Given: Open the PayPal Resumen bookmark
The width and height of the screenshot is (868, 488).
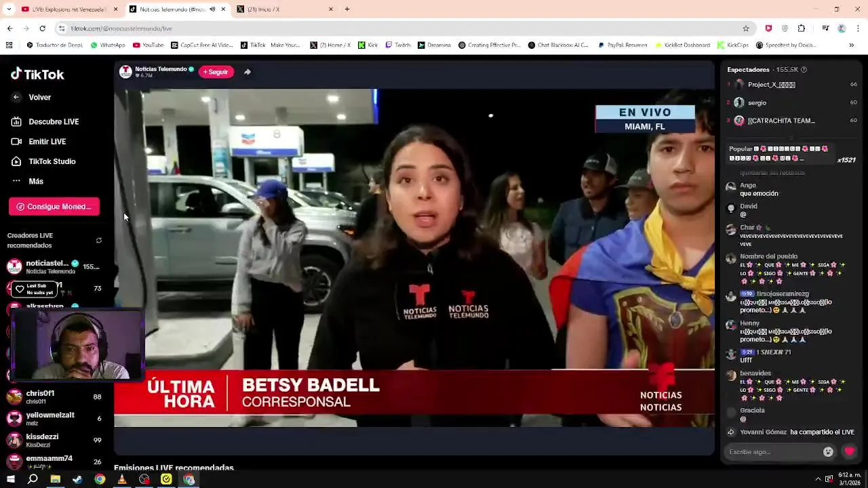Looking at the screenshot, I should [623, 45].
